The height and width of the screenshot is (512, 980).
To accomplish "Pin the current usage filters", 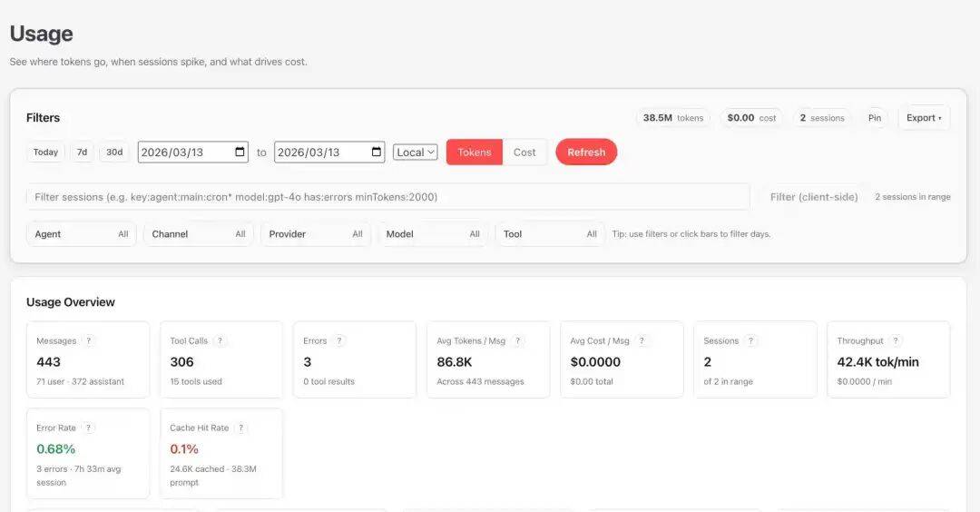I will click(874, 118).
